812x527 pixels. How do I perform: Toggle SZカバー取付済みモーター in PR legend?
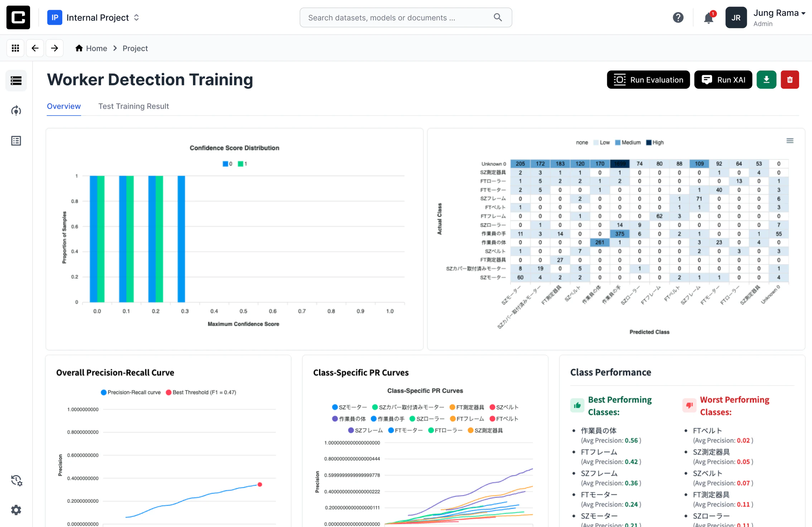point(408,407)
